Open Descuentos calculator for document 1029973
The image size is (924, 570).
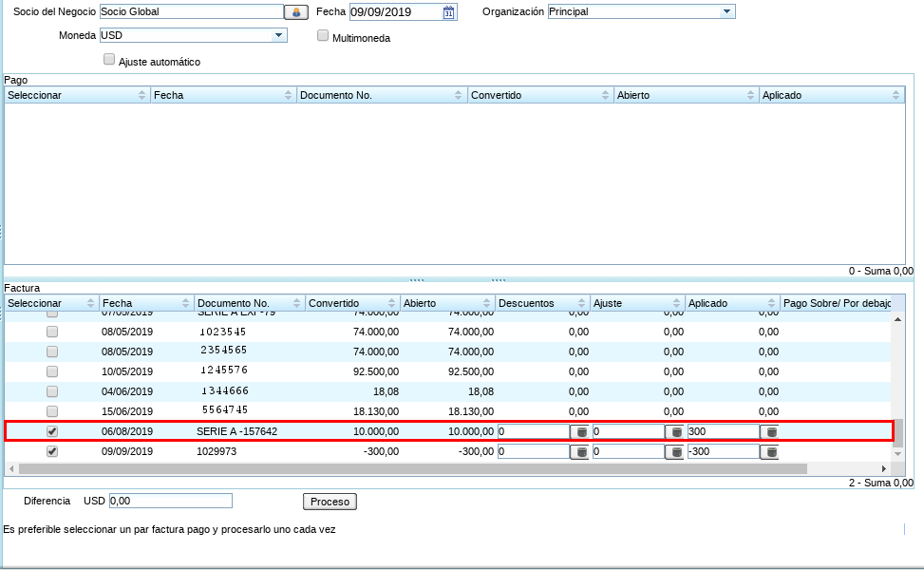(579, 452)
